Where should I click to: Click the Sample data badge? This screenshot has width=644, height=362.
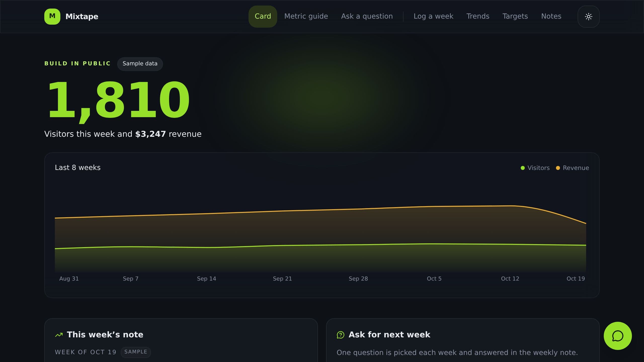pos(140,64)
